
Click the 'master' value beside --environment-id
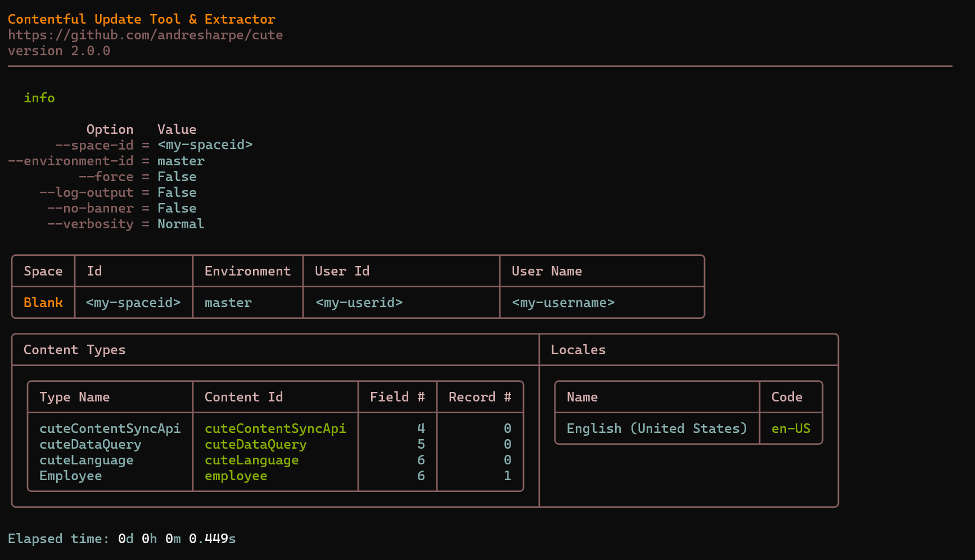tap(181, 161)
